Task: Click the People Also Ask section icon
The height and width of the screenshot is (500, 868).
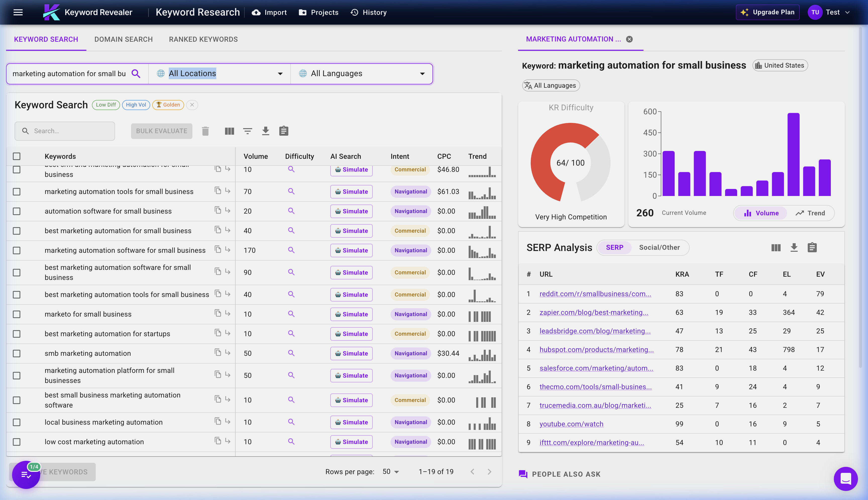Action: pos(523,474)
